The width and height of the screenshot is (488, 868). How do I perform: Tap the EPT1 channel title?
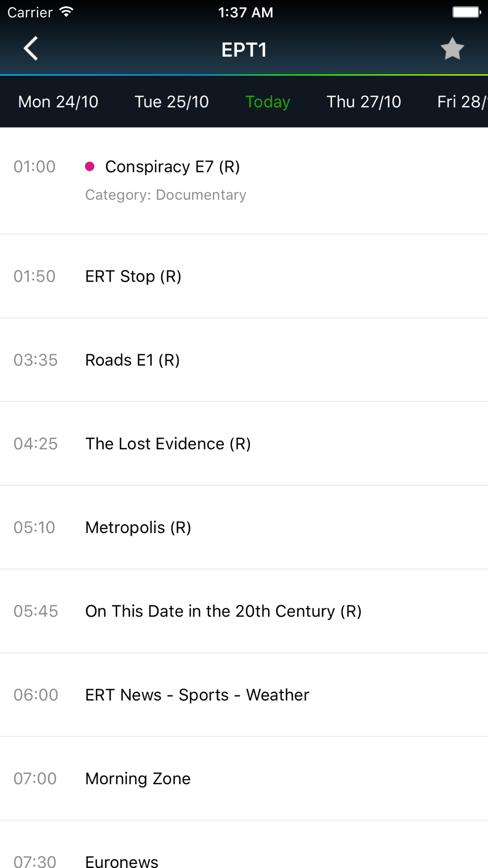(x=244, y=50)
